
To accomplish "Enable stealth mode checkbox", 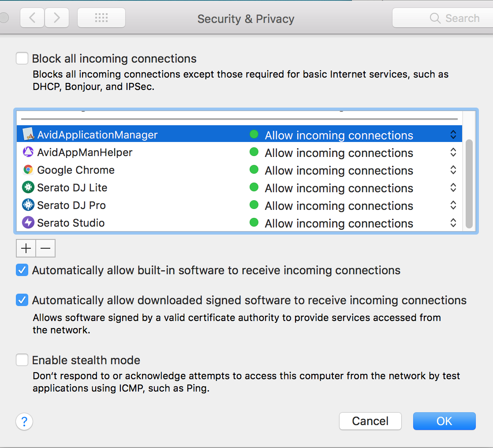I will tap(22, 360).
